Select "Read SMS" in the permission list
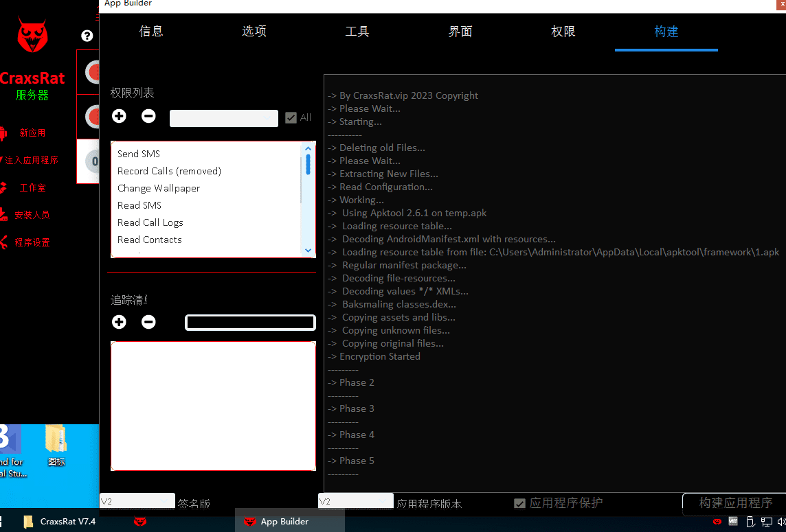 (139, 205)
